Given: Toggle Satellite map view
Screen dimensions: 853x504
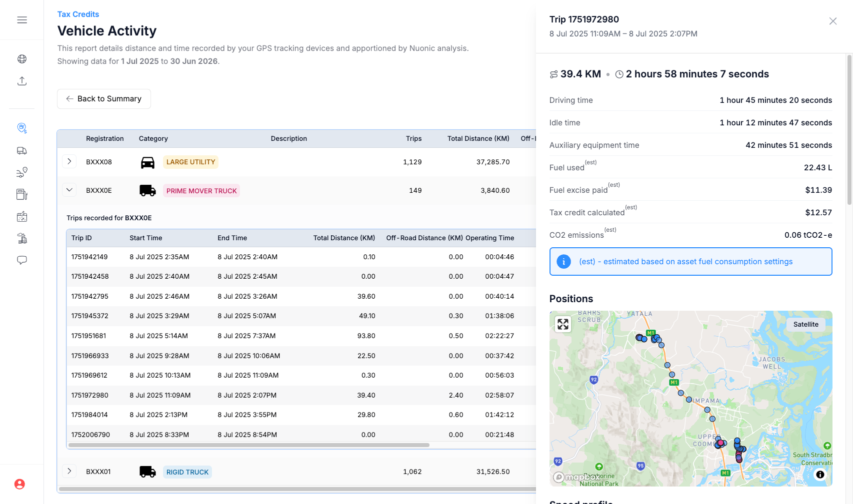Looking at the screenshot, I should point(805,324).
